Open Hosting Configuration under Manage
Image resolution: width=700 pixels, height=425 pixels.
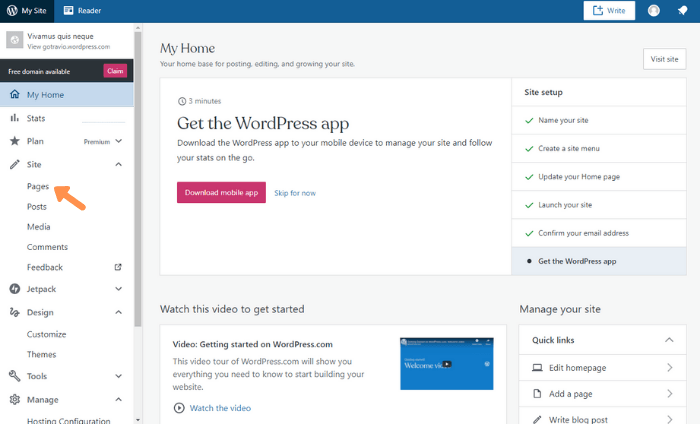(x=68, y=421)
